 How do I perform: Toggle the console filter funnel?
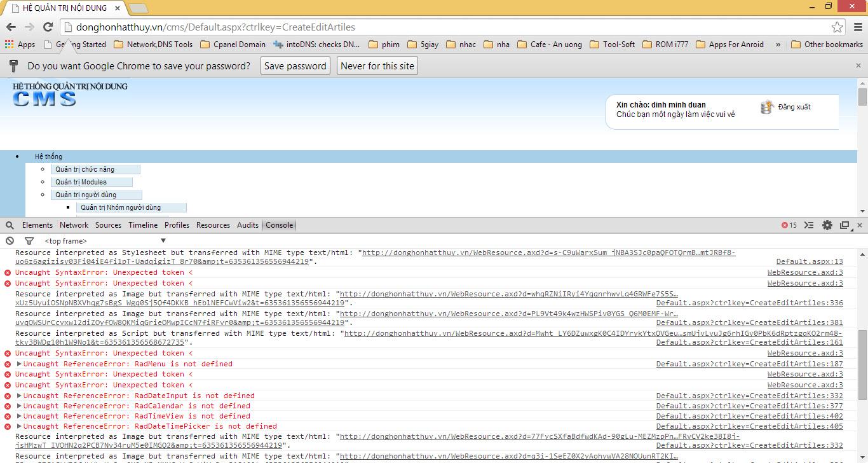29,241
